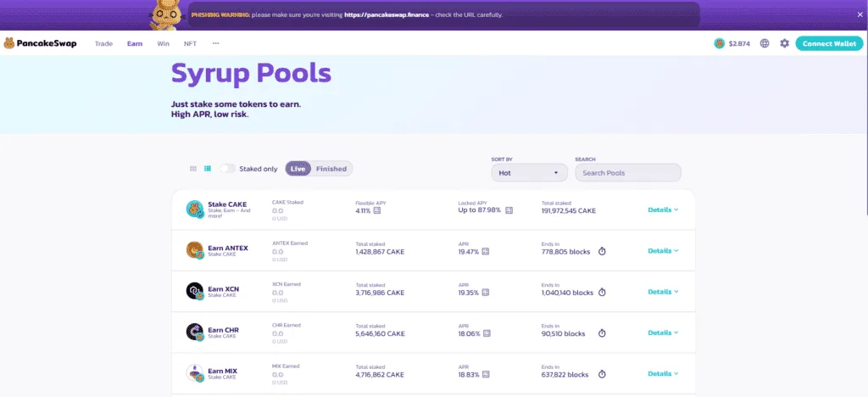Screen dimensions: 868x397
Task: Show the Finished pools option
Action: click(331, 169)
